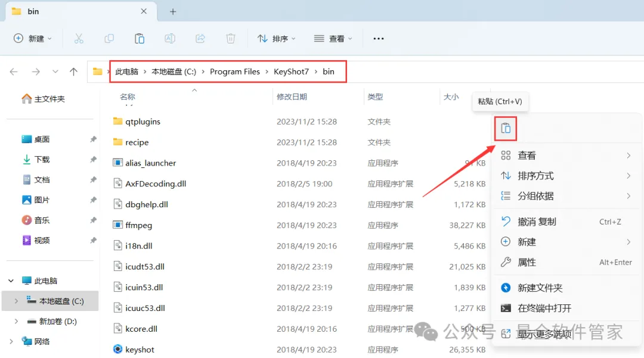This screenshot has width=644, height=358.
Task: Open 下载 in the sidebar
Action: (x=36, y=160)
